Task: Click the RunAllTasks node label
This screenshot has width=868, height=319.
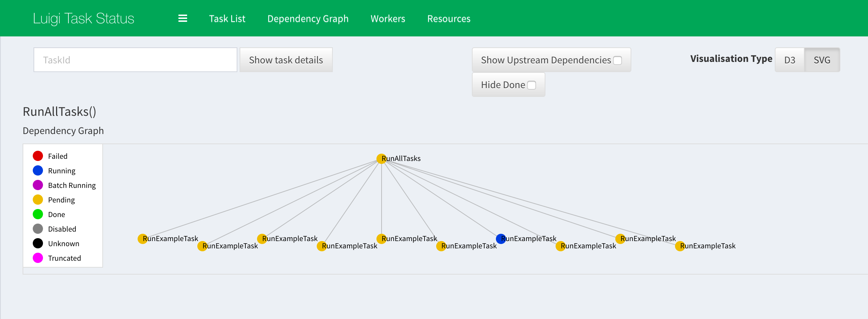Action: [x=401, y=158]
